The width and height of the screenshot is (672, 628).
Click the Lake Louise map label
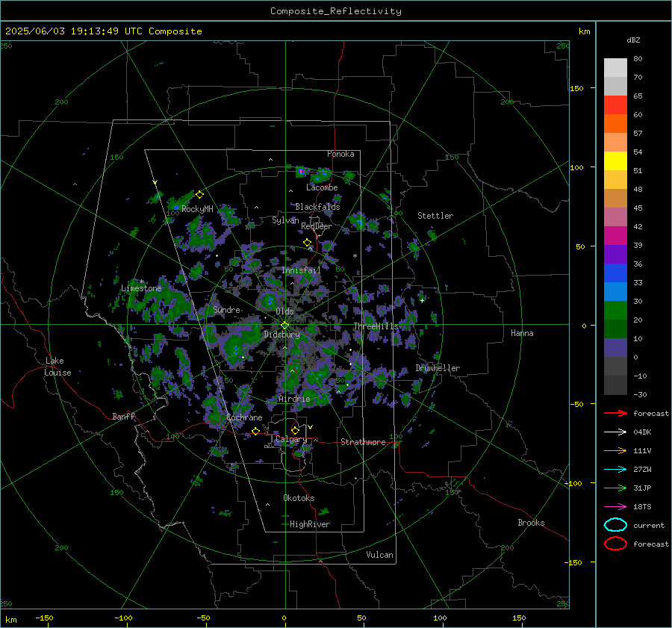(x=57, y=367)
